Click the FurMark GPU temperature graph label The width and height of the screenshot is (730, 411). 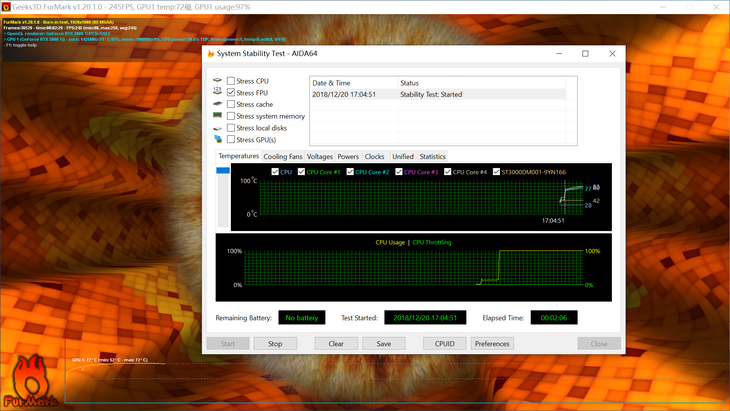tap(110, 360)
